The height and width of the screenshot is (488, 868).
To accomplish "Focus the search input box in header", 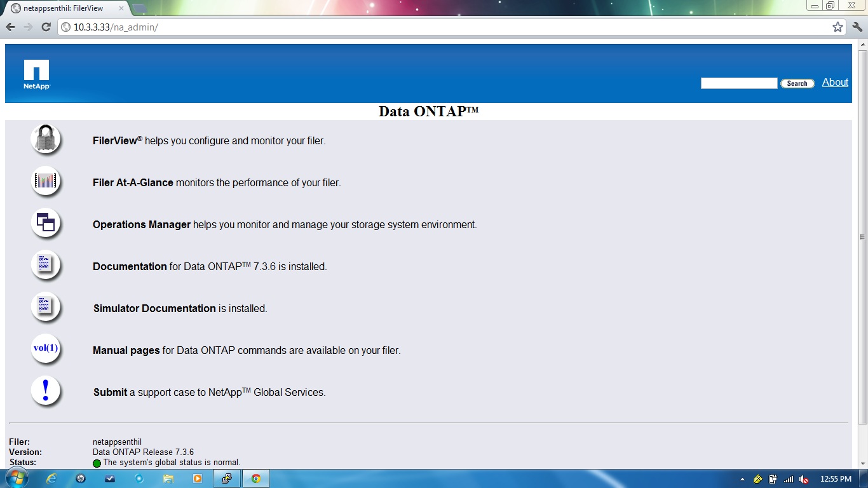I will click(739, 83).
